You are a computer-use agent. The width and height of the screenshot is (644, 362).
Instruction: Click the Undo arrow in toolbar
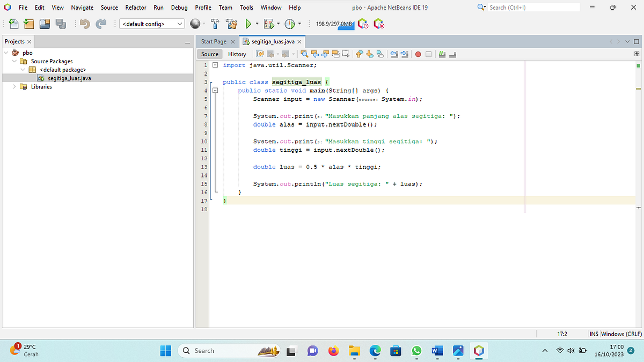tap(84, 24)
